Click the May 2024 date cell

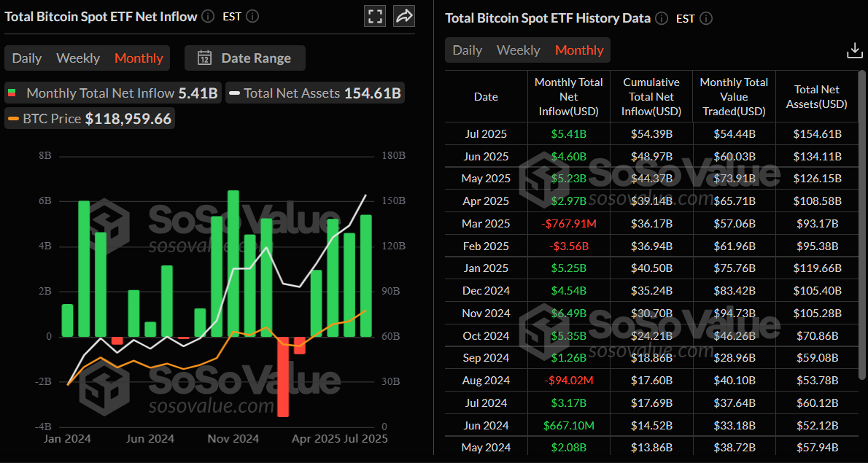point(486,448)
